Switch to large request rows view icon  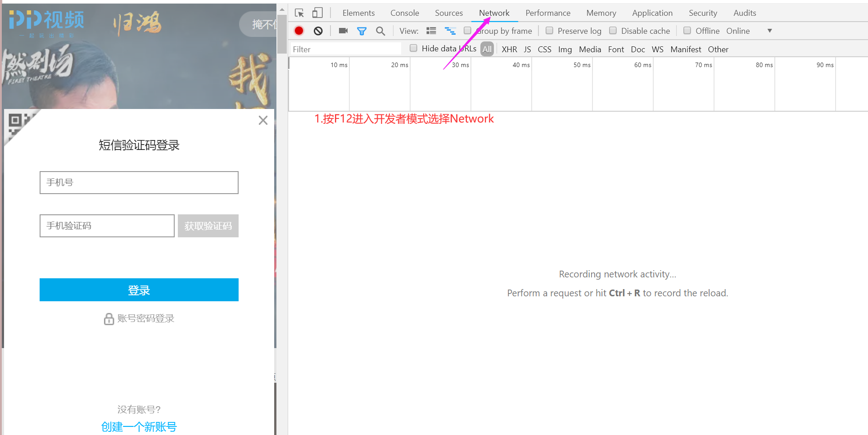(431, 31)
